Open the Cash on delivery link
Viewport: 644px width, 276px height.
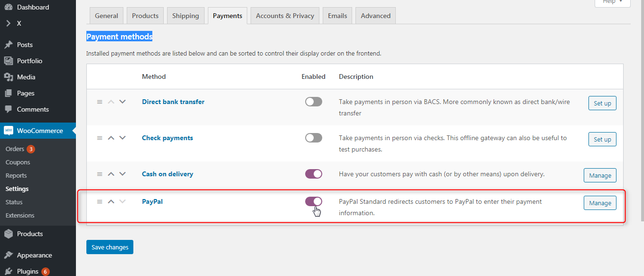coord(168,174)
